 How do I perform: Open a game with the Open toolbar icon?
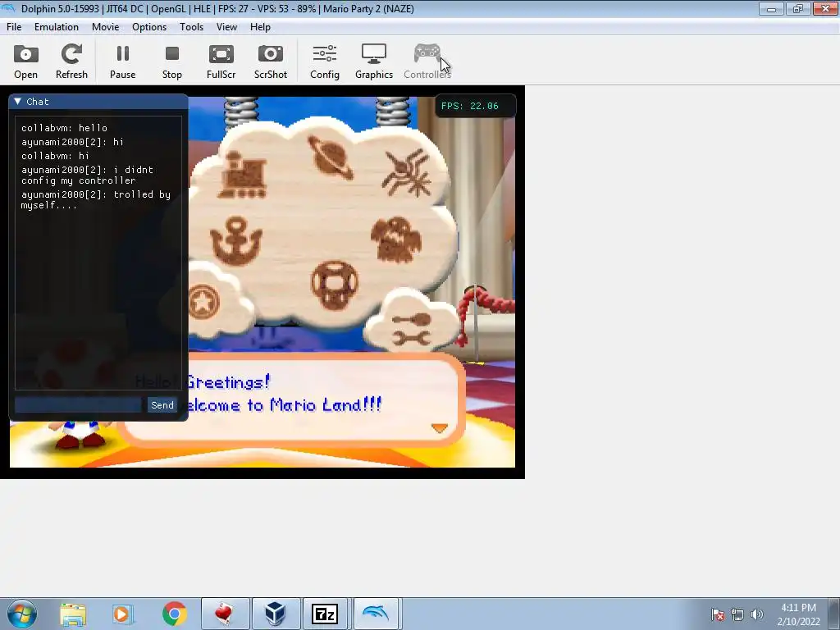(x=25, y=62)
